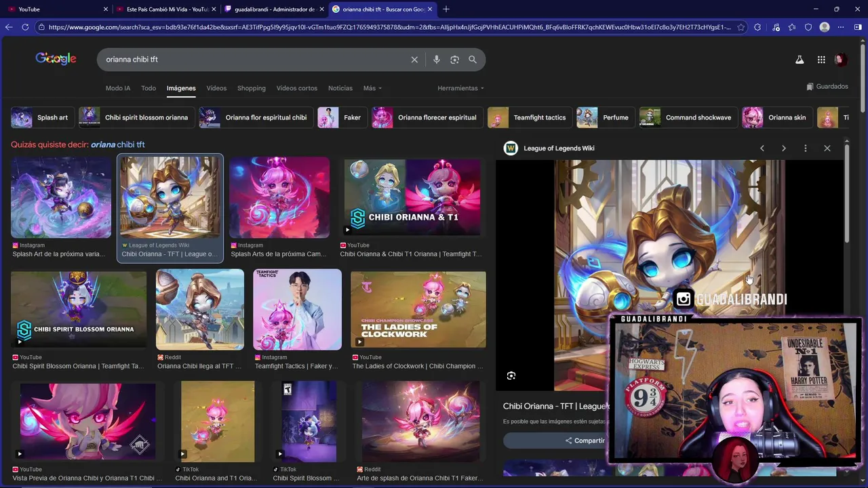The height and width of the screenshot is (488, 868).
Task: Submit search with magnifying glass icon
Action: coord(473,60)
